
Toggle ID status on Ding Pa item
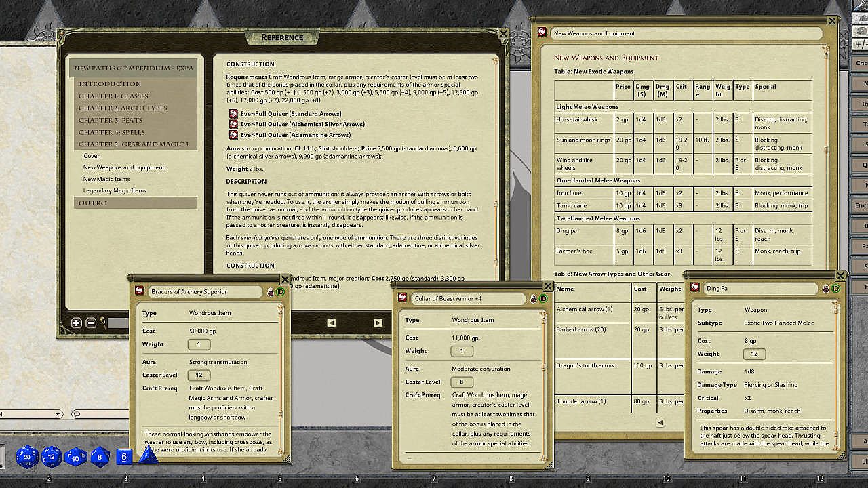835,289
